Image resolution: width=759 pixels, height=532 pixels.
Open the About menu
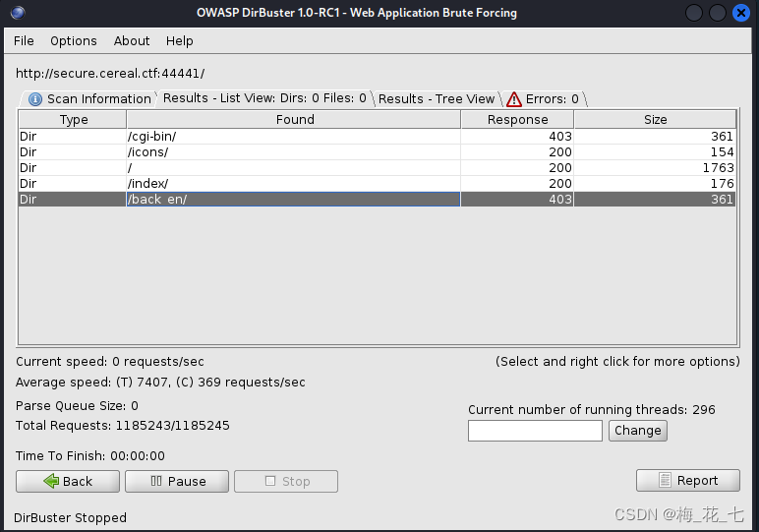point(132,41)
